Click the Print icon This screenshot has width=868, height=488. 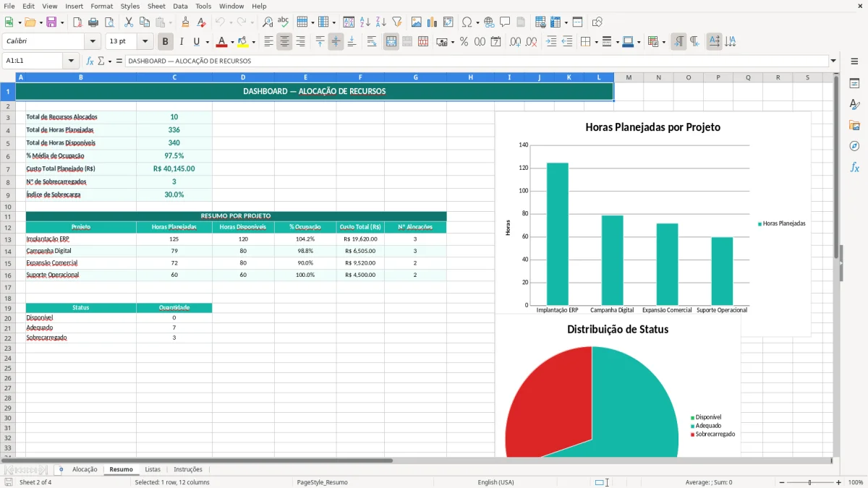coord(93,22)
